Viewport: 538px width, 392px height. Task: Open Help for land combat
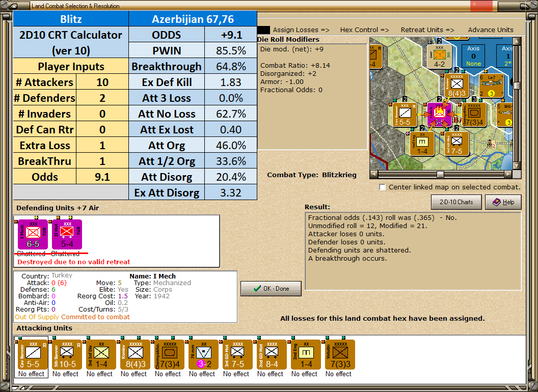(x=503, y=202)
